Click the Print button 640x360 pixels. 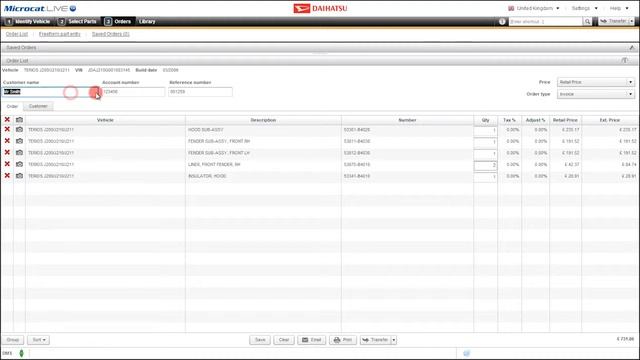(x=343, y=340)
